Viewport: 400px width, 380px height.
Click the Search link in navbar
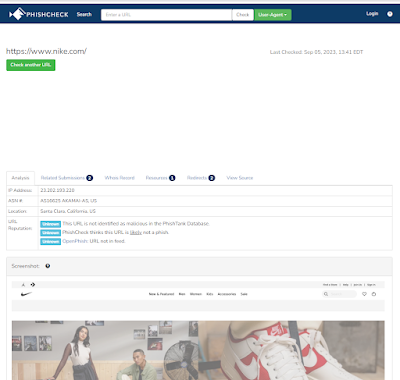84,14
